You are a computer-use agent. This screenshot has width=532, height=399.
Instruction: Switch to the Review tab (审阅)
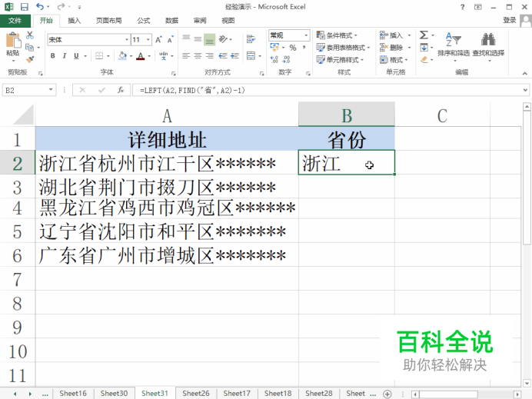[200, 21]
